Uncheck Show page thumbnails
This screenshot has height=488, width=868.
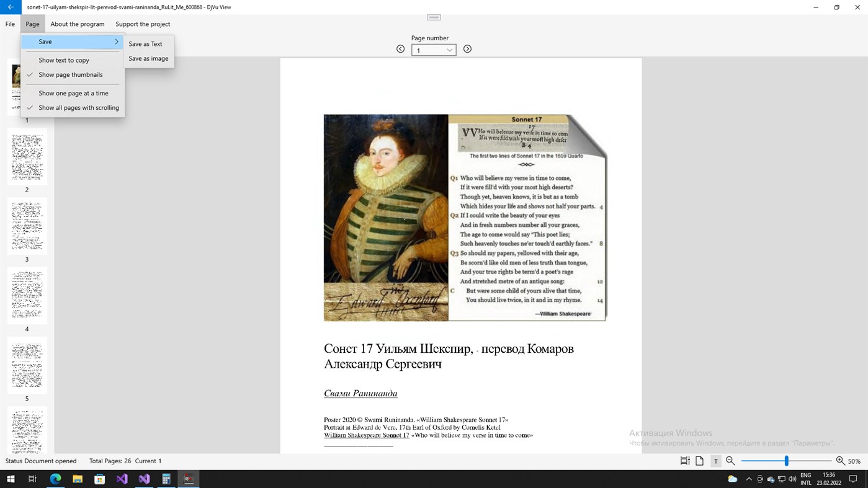tap(73, 74)
